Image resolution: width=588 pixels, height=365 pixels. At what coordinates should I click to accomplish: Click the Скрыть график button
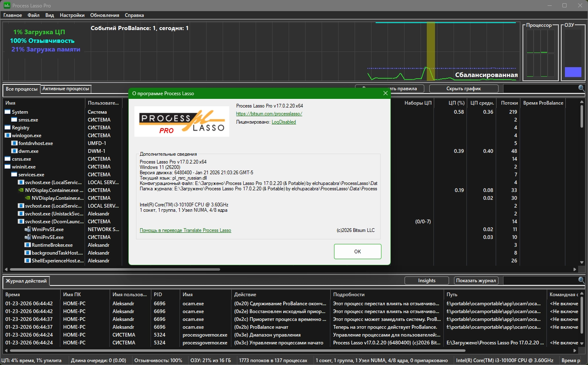[x=463, y=89]
